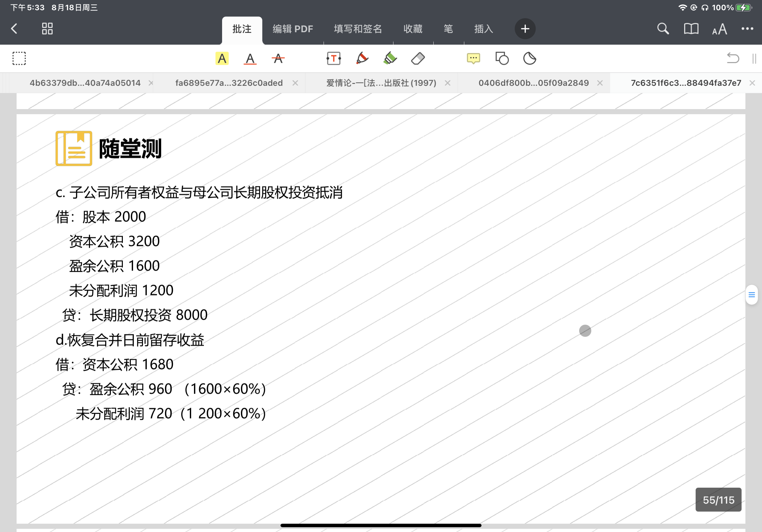Open the thumbnail grid view
Image resolution: width=762 pixels, height=532 pixels.
pyautogui.click(x=47, y=29)
